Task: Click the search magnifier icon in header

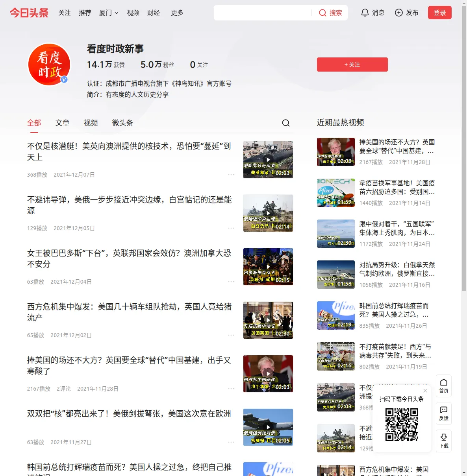Action: pyautogui.click(x=322, y=13)
